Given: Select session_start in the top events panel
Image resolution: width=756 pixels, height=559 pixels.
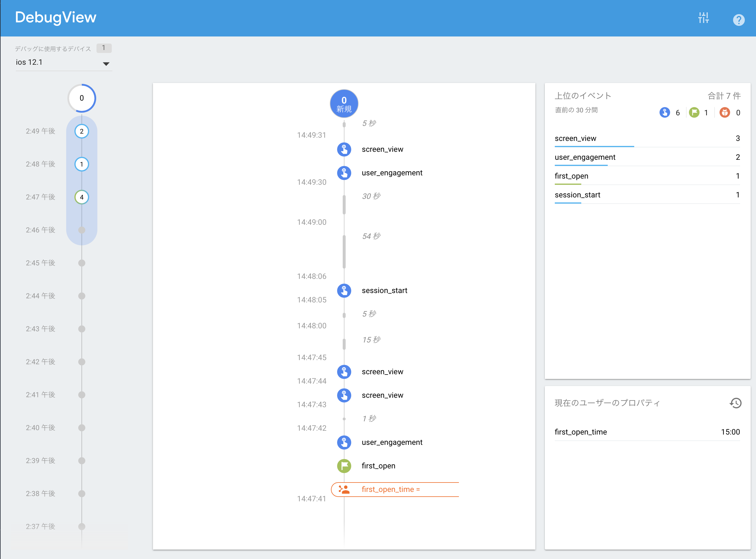Looking at the screenshot, I should click(x=577, y=194).
